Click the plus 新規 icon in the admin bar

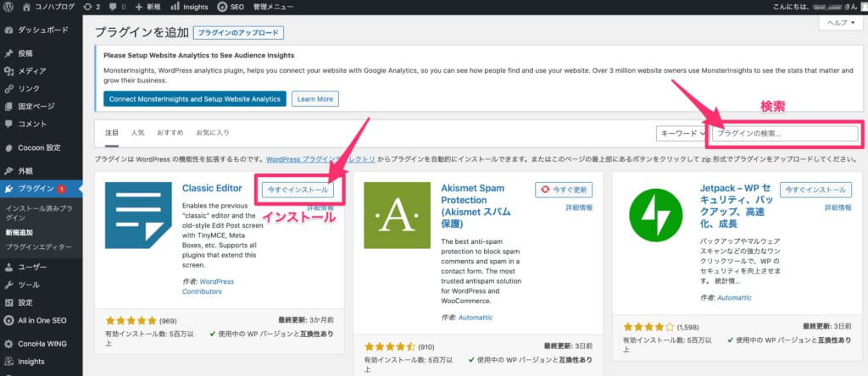point(138,7)
